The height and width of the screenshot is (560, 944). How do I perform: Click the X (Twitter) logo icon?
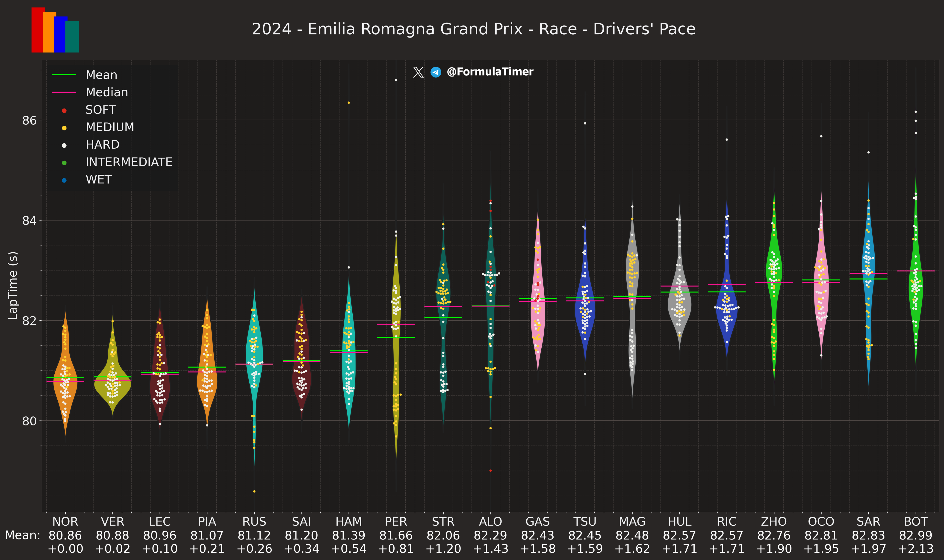(x=418, y=72)
